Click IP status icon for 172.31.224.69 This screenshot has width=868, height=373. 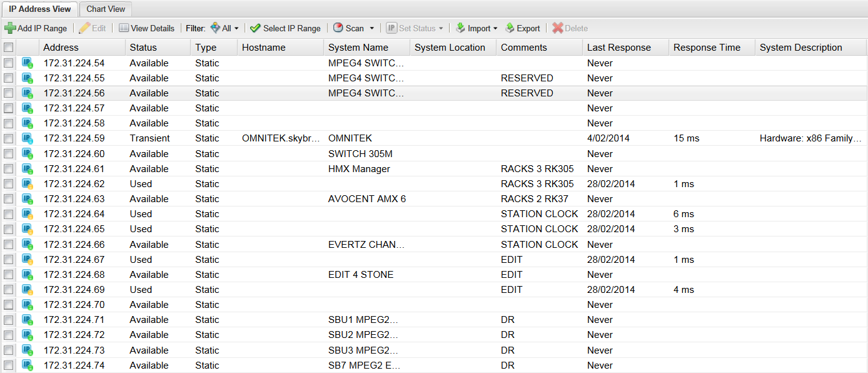tap(28, 290)
